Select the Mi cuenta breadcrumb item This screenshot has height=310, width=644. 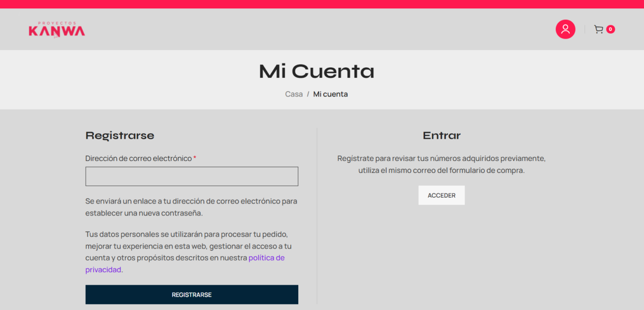click(x=330, y=94)
